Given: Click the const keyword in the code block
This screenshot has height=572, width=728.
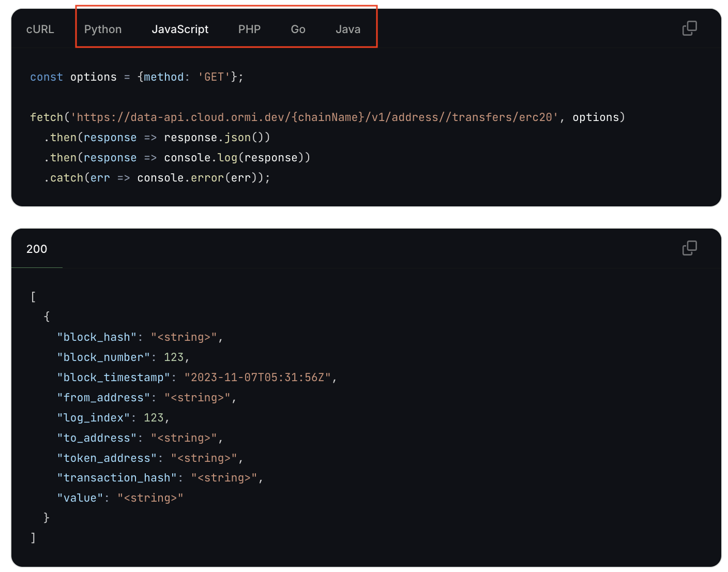Looking at the screenshot, I should click(x=46, y=77).
